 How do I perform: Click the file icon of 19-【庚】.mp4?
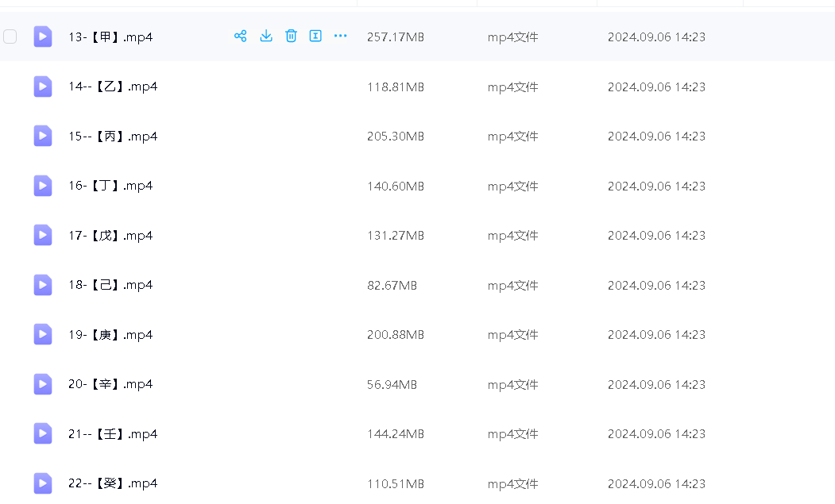click(x=43, y=334)
